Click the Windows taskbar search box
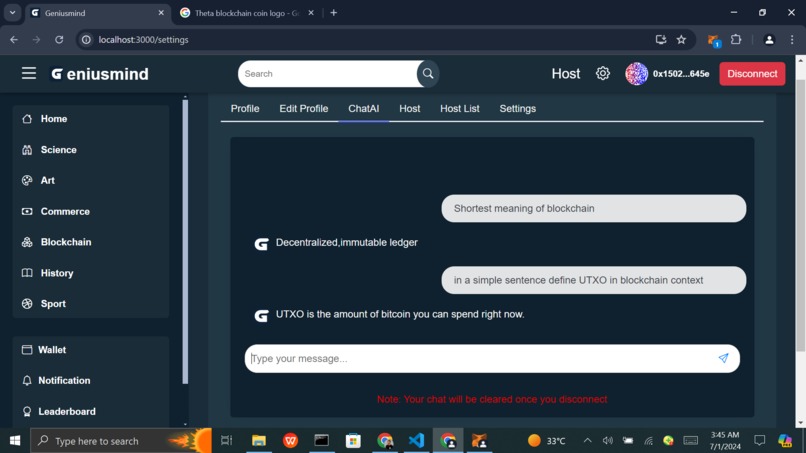Image resolution: width=806 pixels, height=453 pixels. pos(120,441)
